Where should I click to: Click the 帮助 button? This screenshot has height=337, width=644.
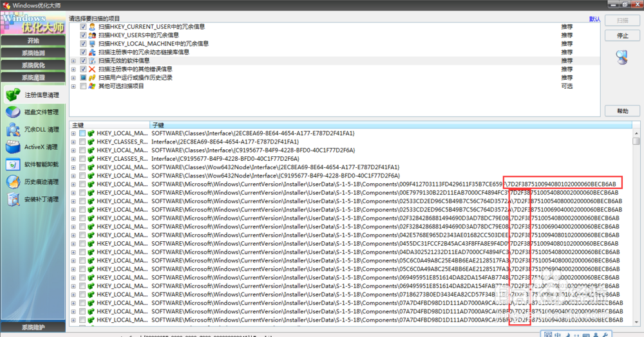(622, 111)
